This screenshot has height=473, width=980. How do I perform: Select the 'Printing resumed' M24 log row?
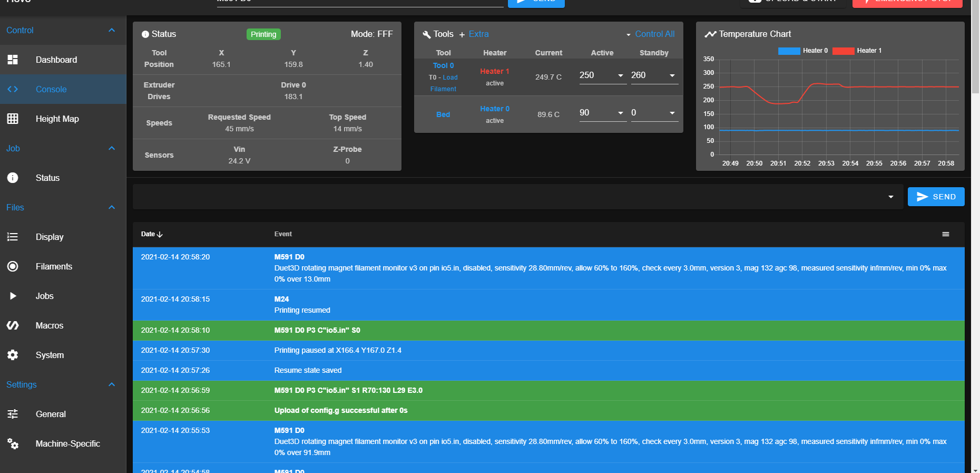[x=548, y=305]
